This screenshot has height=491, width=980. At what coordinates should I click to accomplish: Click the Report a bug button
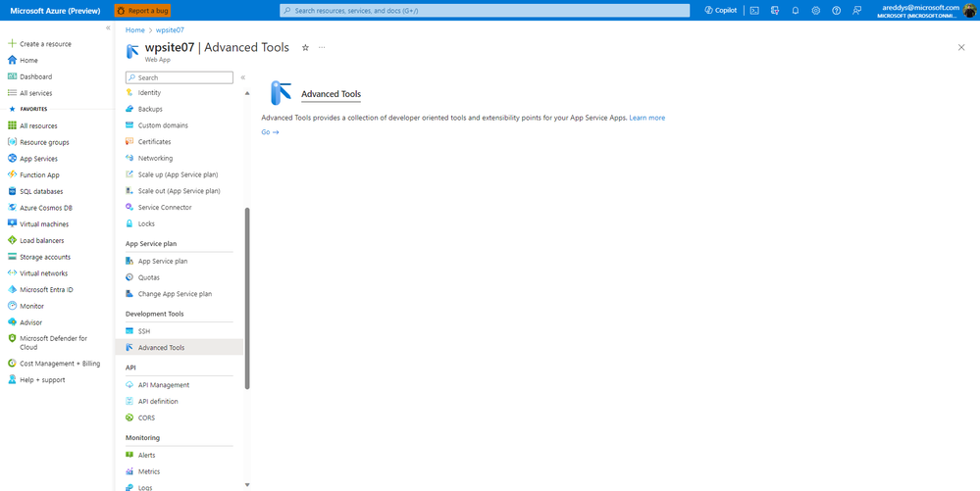pos(142,11)
